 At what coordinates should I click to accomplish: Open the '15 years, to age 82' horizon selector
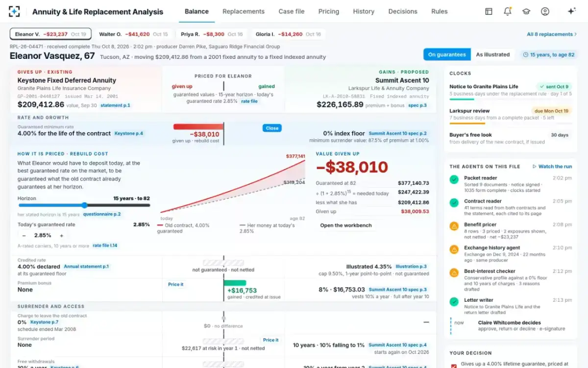coord(548,54)
